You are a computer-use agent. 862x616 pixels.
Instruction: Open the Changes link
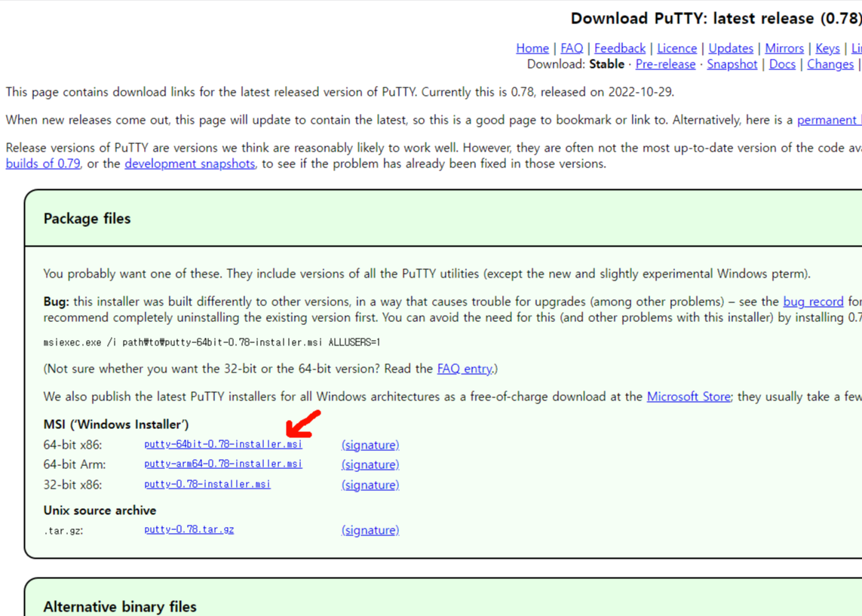[x=830, y=64]
